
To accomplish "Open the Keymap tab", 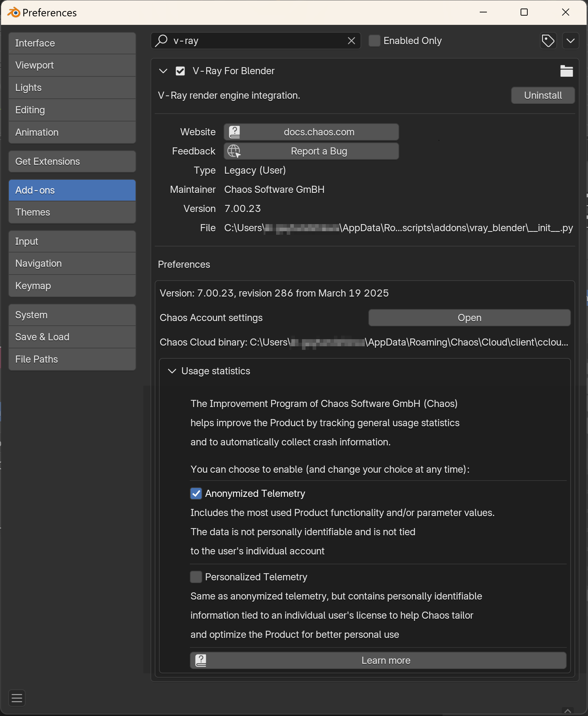I will pyautogui.click(x=72, y=286).
